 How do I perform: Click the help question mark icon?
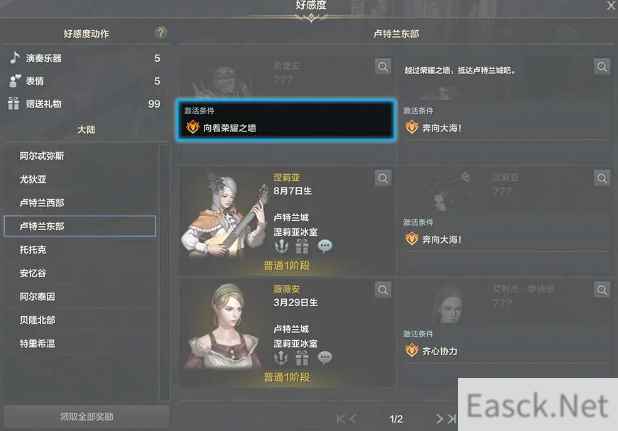coord(160,32)
